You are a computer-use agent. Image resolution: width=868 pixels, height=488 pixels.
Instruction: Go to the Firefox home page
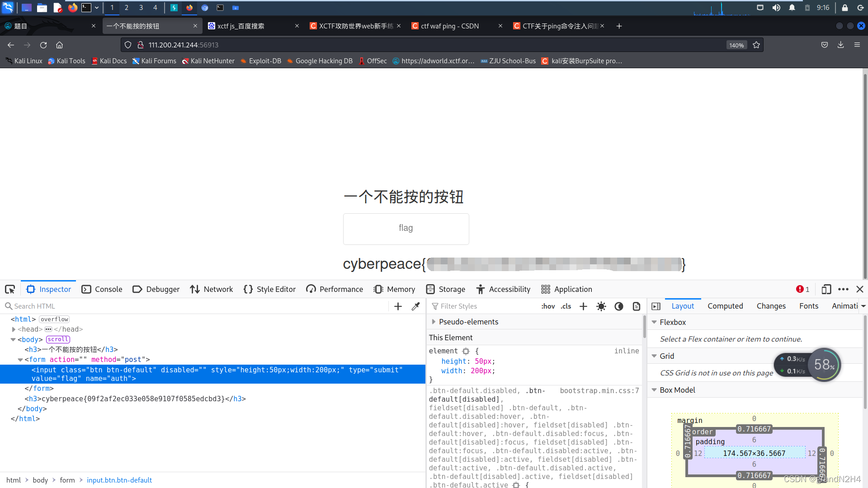tap(59, 45)
